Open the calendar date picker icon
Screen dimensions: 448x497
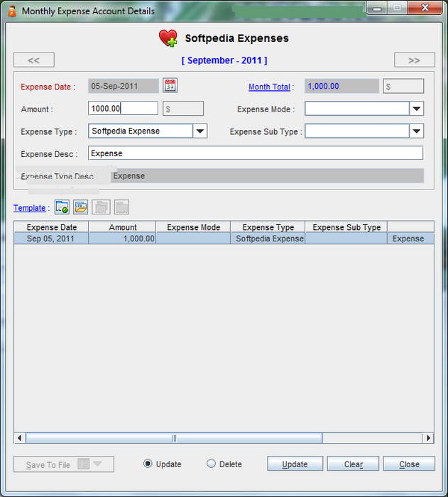170,86
